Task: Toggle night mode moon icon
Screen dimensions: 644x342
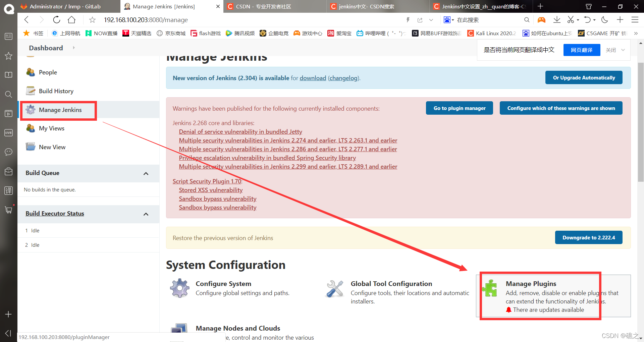Action: pos(605,20)
